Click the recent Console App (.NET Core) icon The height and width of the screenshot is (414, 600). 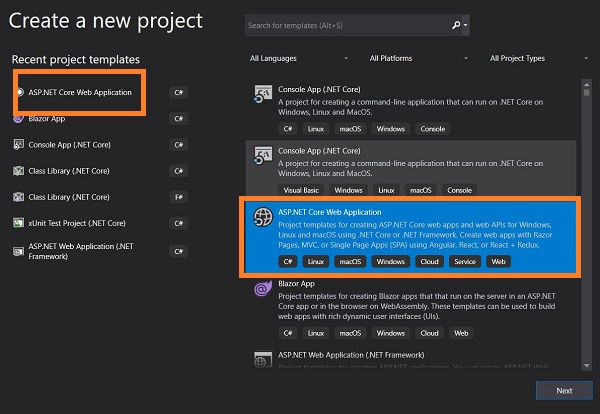(18, 145)
